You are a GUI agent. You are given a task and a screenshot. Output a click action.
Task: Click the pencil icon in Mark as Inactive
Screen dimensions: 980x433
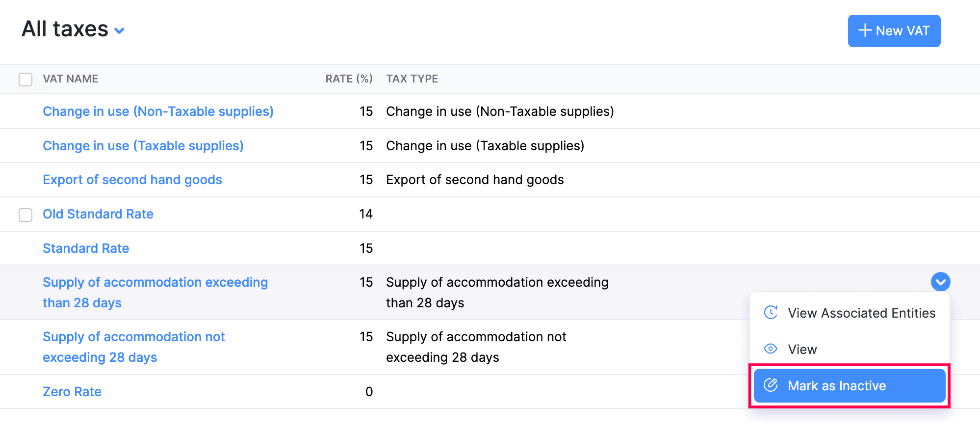tap(771, 385)
